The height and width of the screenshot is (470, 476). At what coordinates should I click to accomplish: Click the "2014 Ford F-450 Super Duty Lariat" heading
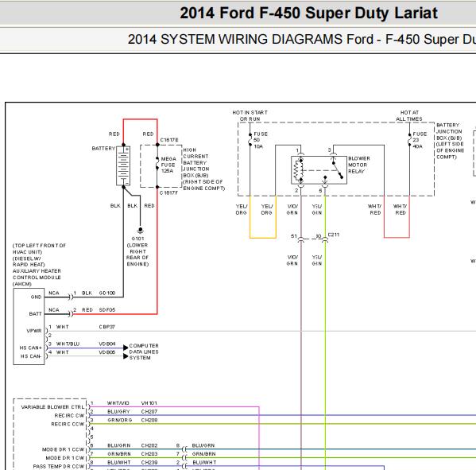click(308, 13)
